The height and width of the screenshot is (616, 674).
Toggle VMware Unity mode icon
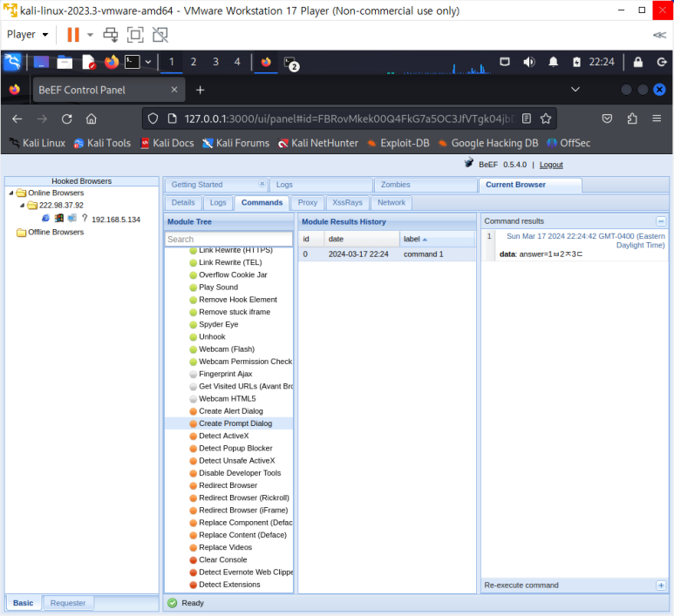[160, 35]
